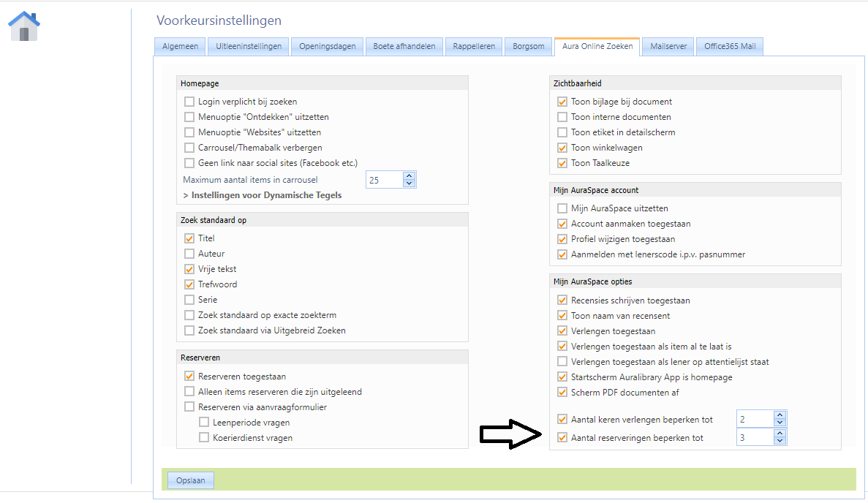
Task: Toggle 'Toon winkelwagen' checkbox
Action: (x=562, y=148)
